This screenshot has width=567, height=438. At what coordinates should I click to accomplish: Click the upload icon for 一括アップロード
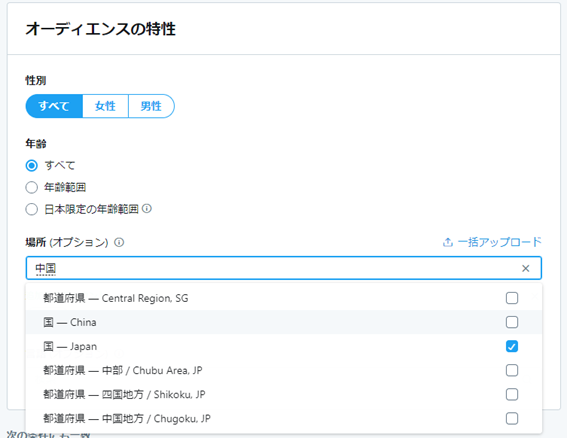tap(448, 242)
